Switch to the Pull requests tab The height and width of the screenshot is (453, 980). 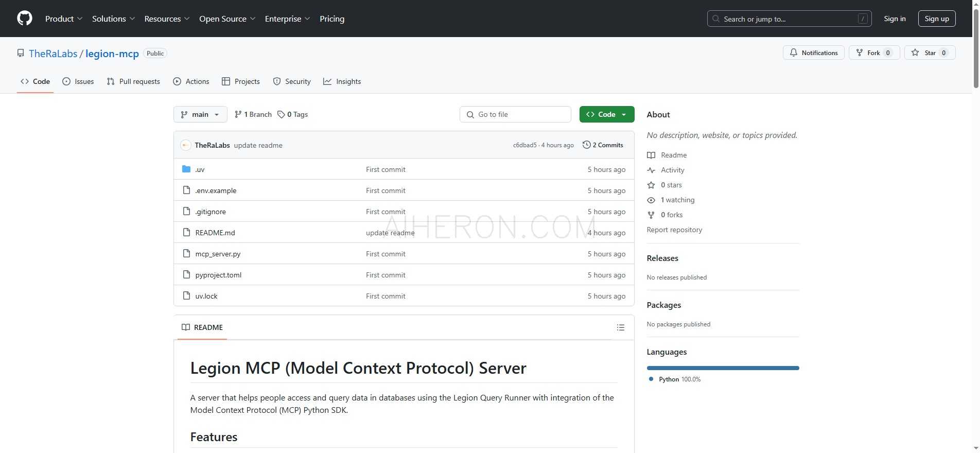pos(133,81)
